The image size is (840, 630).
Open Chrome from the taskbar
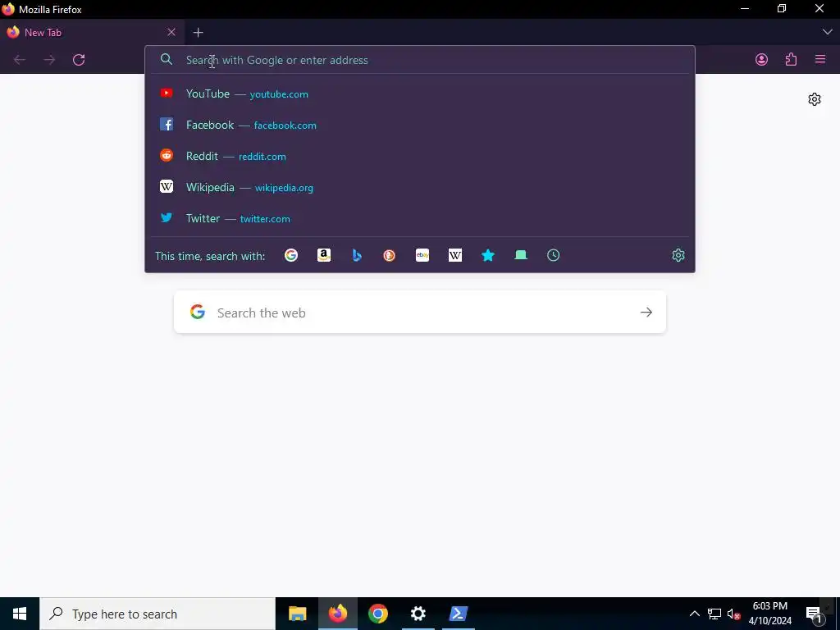tap(377, 614)
